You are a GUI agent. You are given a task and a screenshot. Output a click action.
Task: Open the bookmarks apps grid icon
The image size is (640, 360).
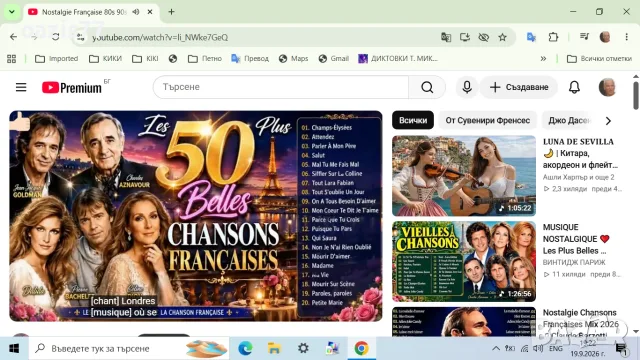11,59
